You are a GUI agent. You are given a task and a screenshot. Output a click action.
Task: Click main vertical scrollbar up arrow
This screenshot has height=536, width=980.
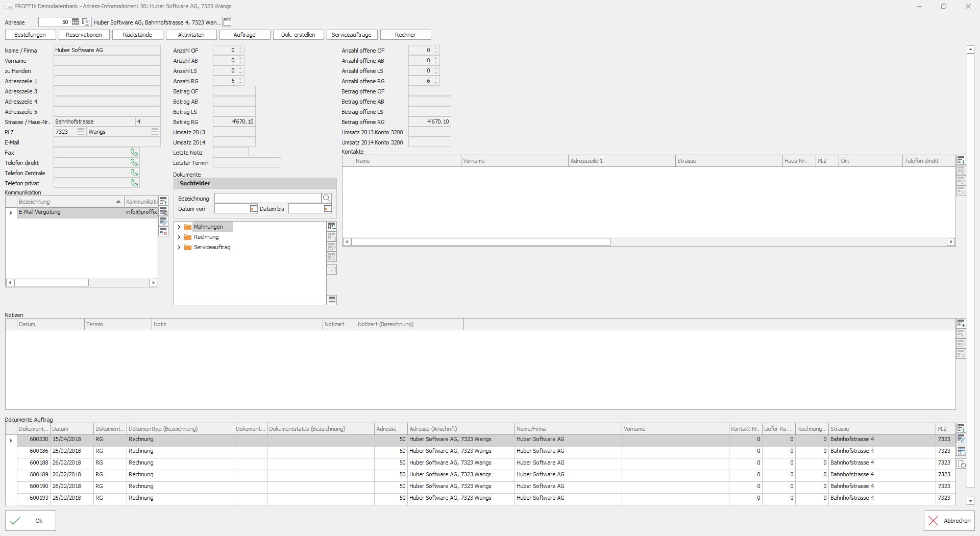pyautogui.click(x=970, y=50)
